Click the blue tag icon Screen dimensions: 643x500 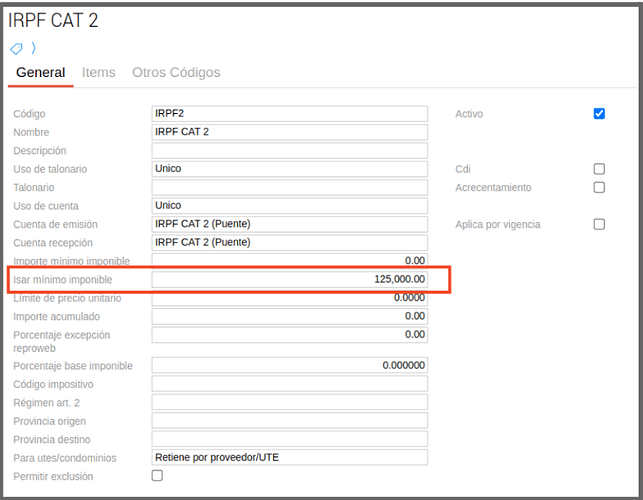pos(16,49)
